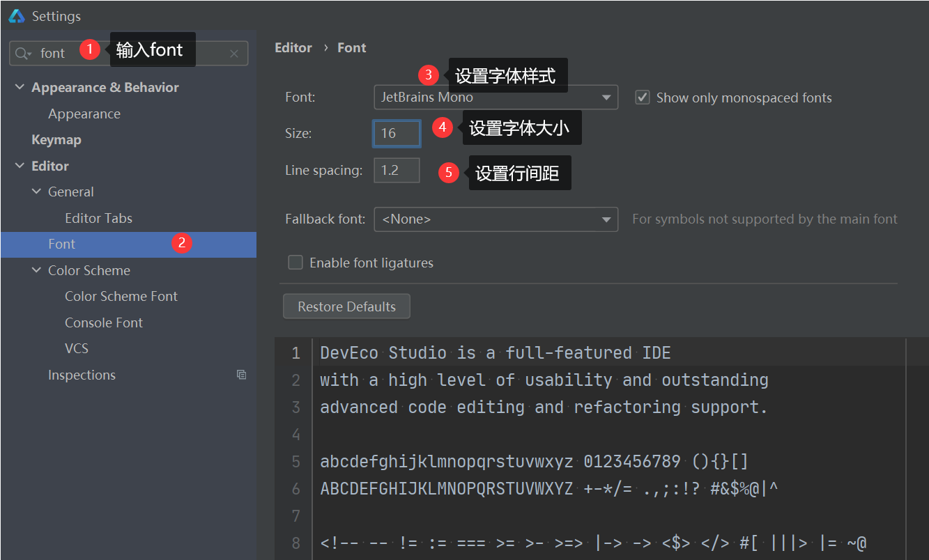Click preview line 'advanced code editing and refactoring'
The width and height of the screenshot is (929, 560).
(544, 407)
